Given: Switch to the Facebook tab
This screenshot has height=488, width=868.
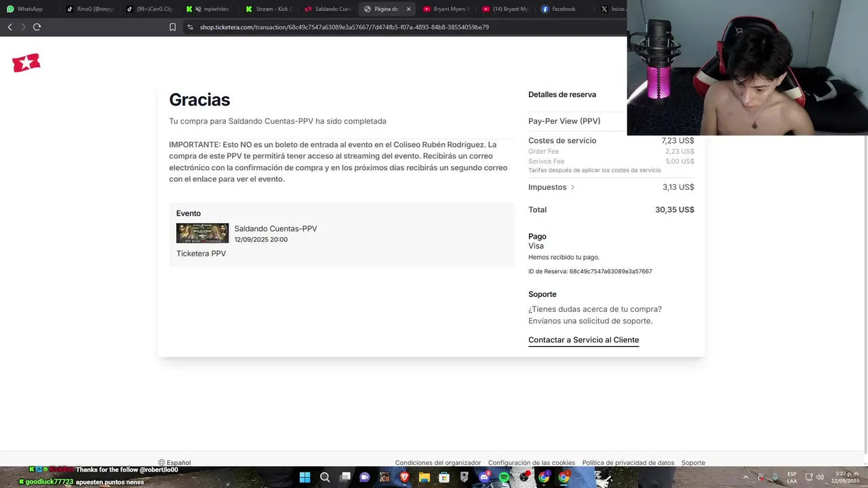Looking at the screenshot, I should pyautogui.click(x=565, y=9).
